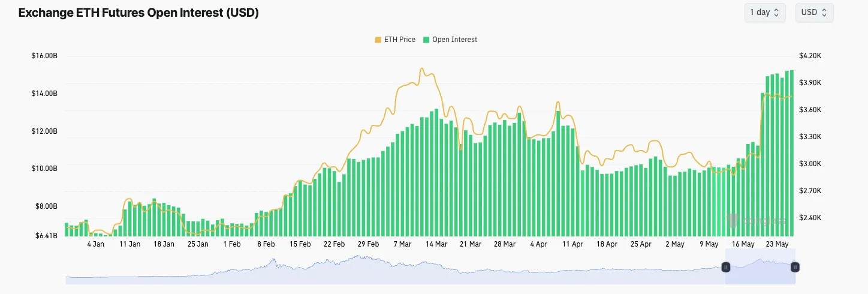Click the yellow ETH Price legend square

378,40
